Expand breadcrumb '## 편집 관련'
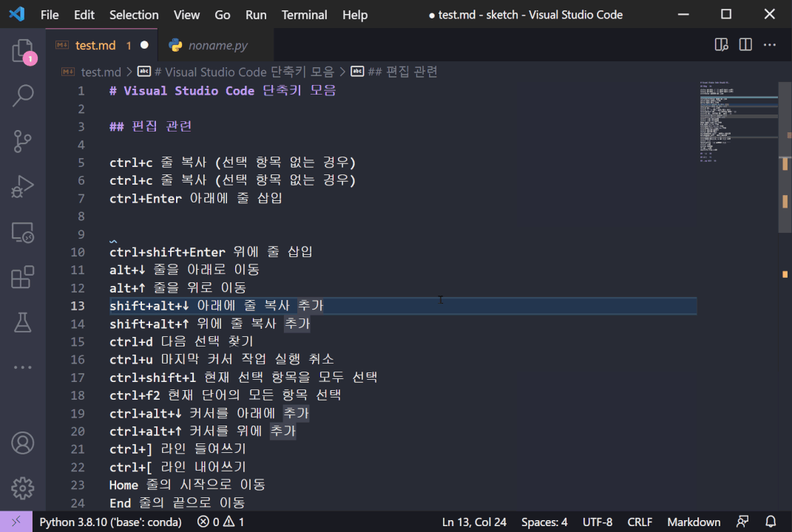Image resolution: width=792 pixels, height=532 pixels. click(x=402, y=72)
